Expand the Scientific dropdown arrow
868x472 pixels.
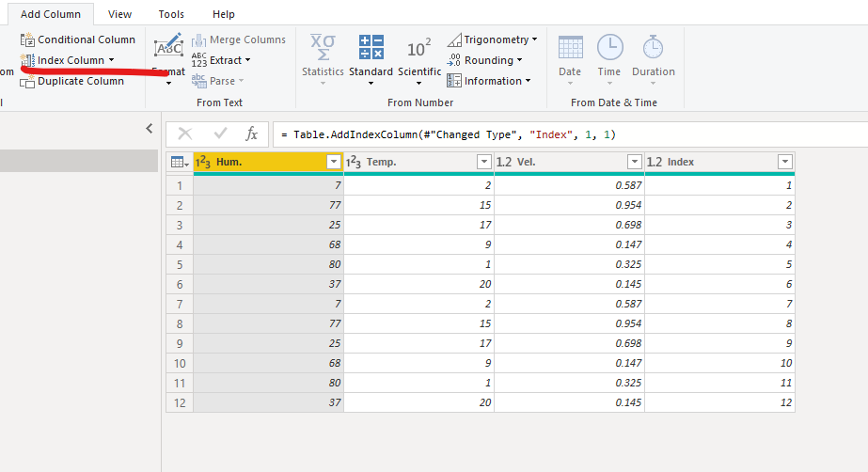point(419,84)
